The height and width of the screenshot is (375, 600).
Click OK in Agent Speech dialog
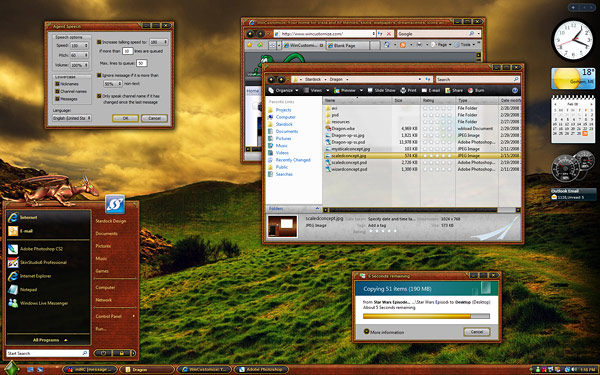(125, 118)
